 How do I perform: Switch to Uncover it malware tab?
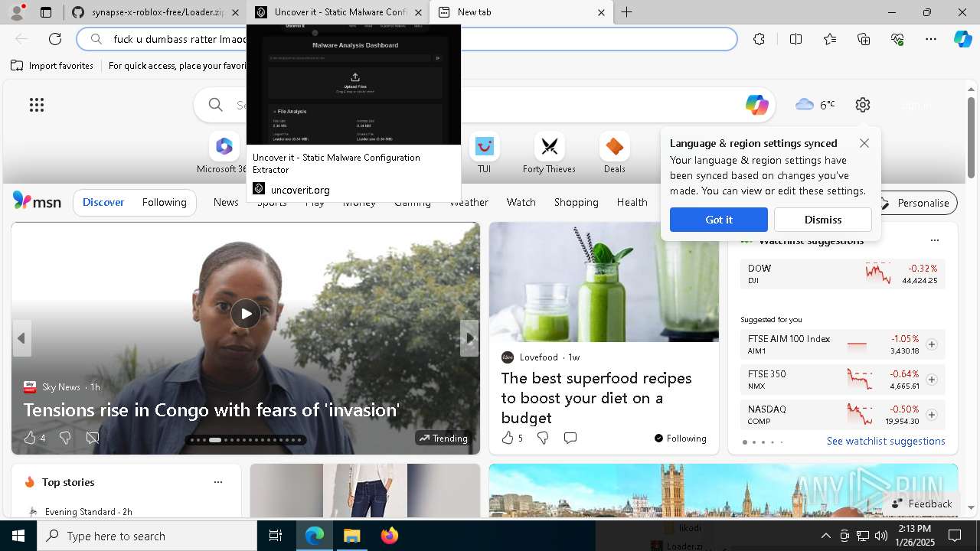pos(338,12)
